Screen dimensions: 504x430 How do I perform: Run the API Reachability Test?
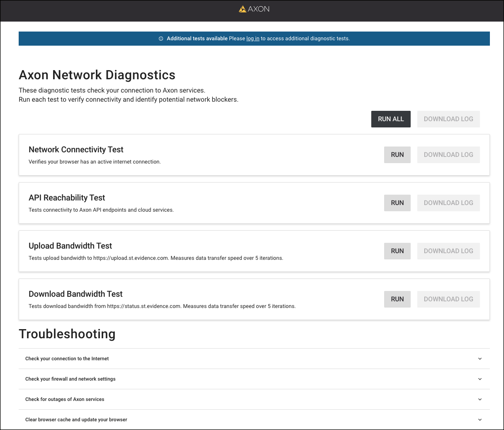pyautogui.click(x=397, y=203)
